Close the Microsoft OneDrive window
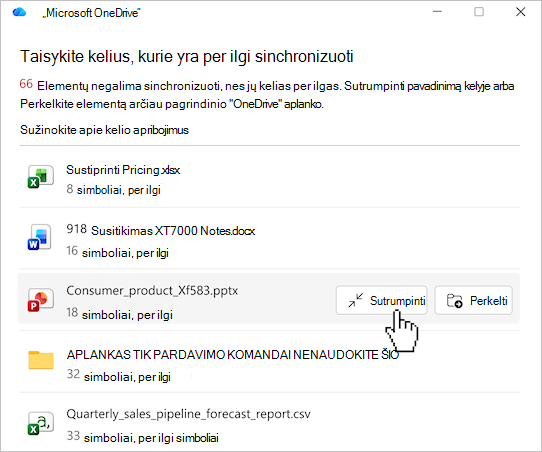Viewport: 542px width, 452px height. point(521,12)
